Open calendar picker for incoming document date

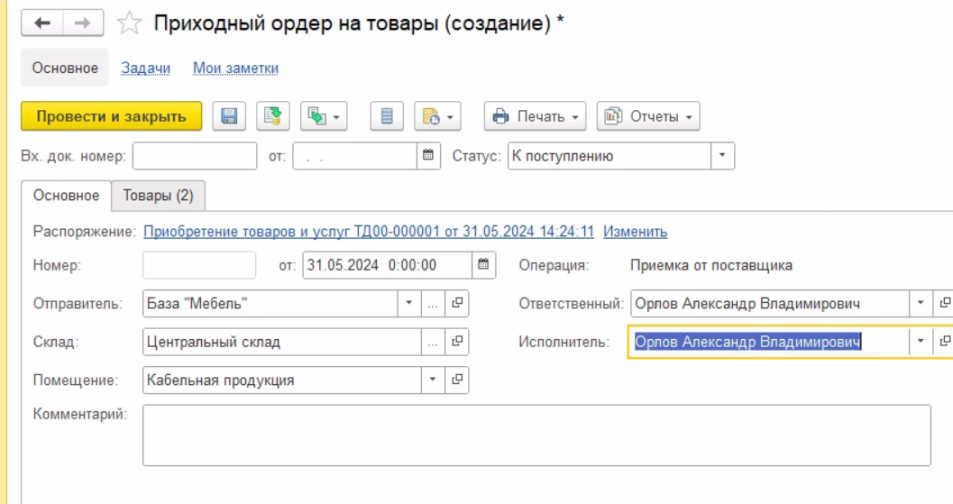429,156
